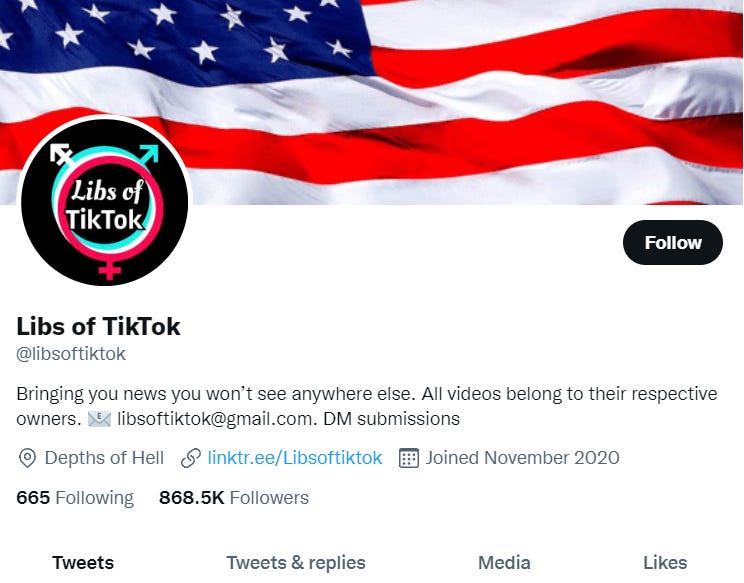Click the libsoftiktok@gmail.com email text
The width and height of the screenshot is (744, 583).
[214, 419]
